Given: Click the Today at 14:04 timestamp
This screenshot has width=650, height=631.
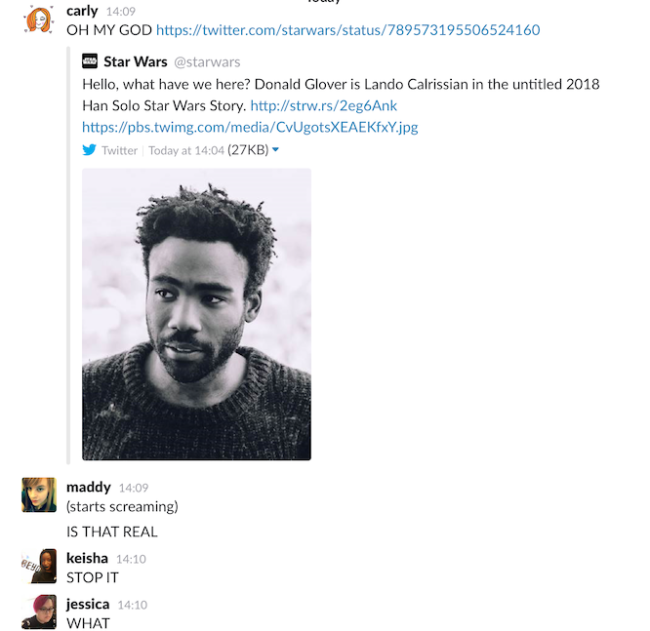Looking at the screenshot, I should click(186, 150).
